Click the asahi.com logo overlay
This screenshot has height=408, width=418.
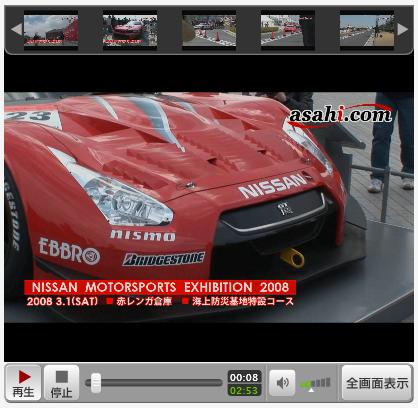340,116
